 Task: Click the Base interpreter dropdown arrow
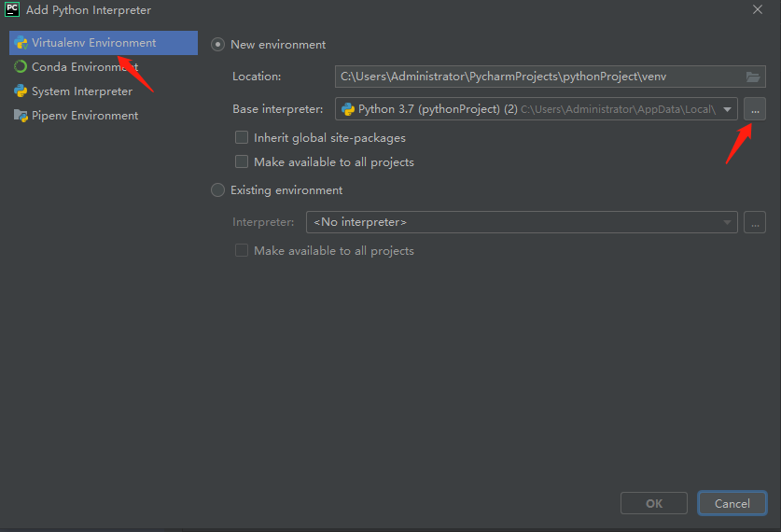pos(727,109)
